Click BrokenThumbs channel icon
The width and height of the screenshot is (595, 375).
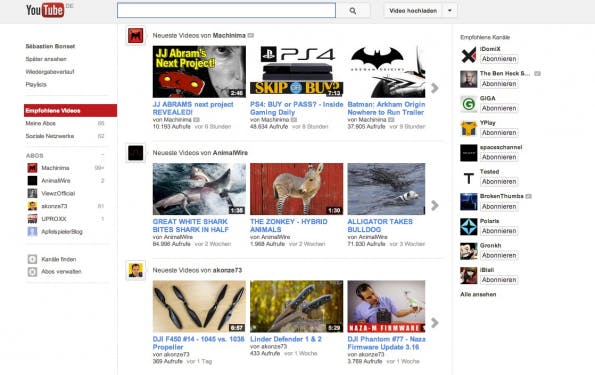(469, 202)
